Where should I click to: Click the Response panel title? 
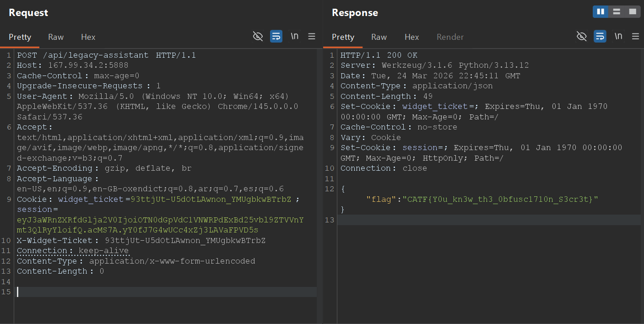click(x=355, y=13)
